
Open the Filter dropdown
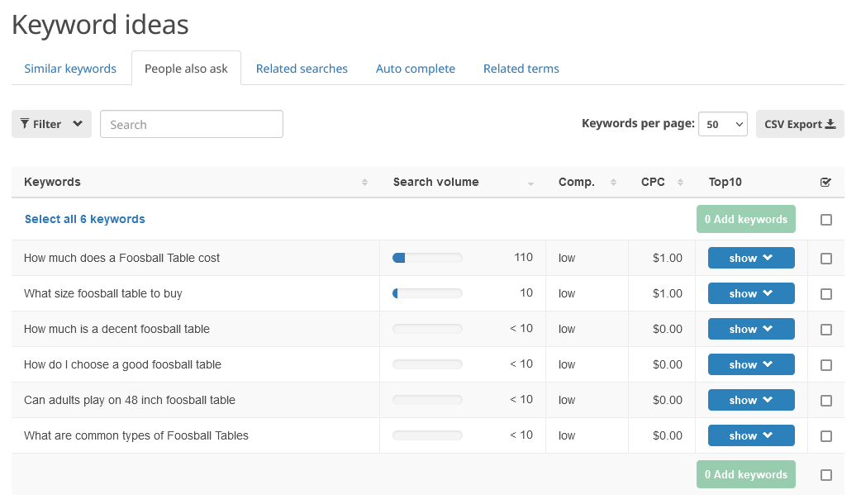point(51,124)
